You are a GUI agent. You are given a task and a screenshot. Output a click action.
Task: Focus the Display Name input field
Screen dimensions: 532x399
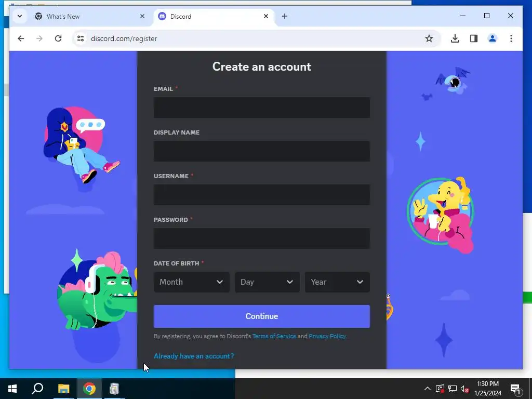pyautogui.click(x=262, y=151)
